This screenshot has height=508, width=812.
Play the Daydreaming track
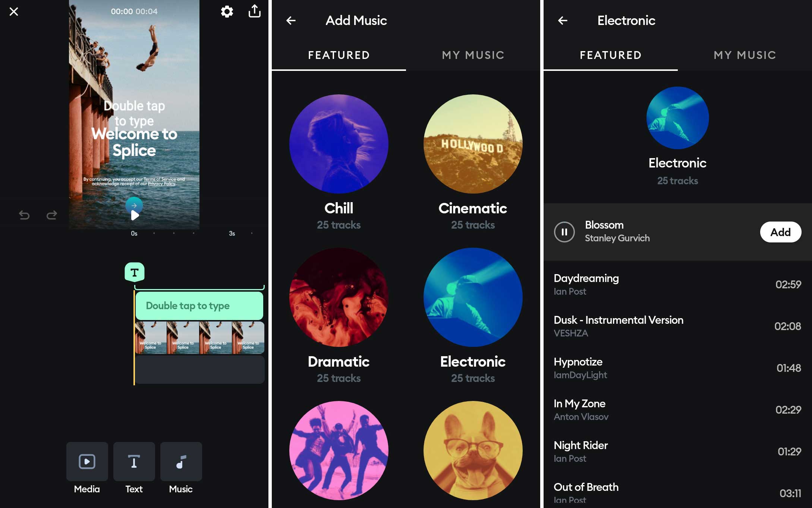677,284
